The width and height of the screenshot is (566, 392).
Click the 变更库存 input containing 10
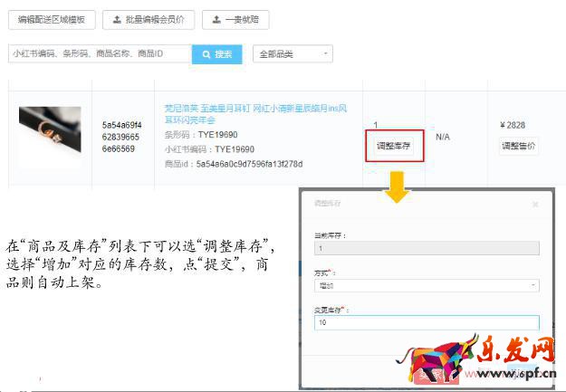tap(427, 322)
